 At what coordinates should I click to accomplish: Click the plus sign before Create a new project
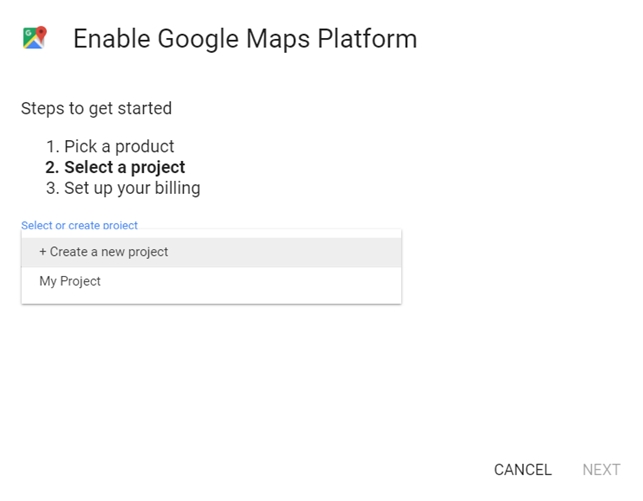coord(43,252)
